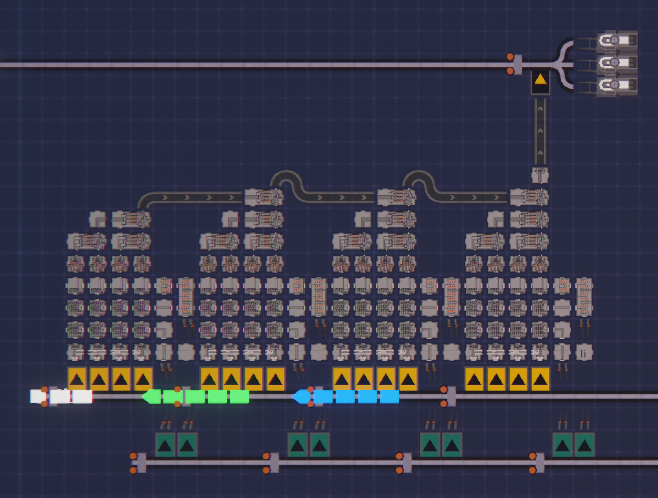658x498 pixels.
Task: Click the left of the two belt loops
Action: click(x=286, y=184)
